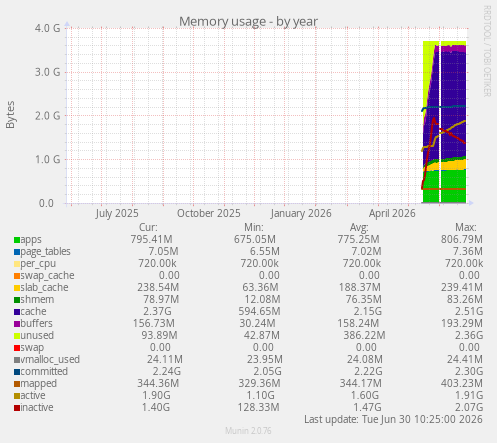Viewport: 497px width, 443px height.
Task: Click the 'swap_cache' legend label
Action: (x=48, y=276)
